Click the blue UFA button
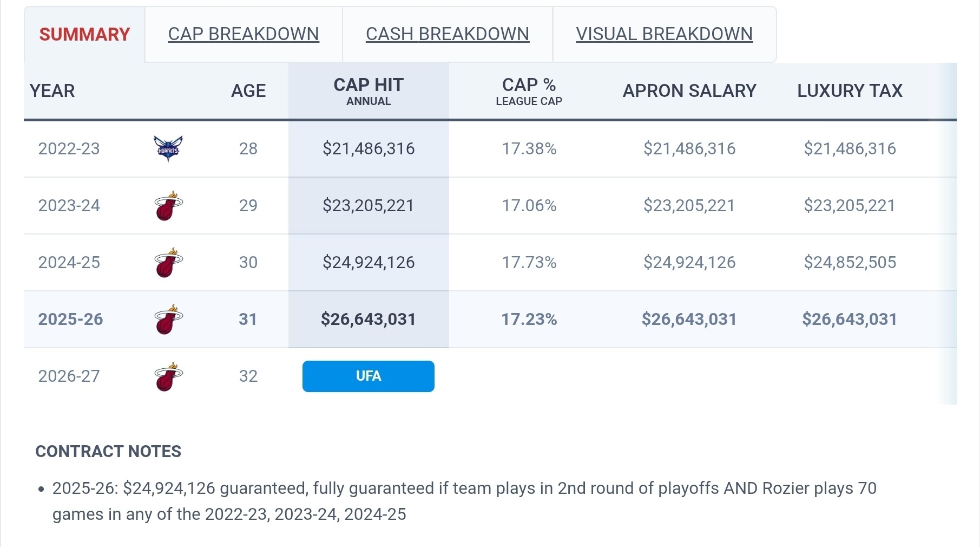980x547 pixels. (368, 376)
